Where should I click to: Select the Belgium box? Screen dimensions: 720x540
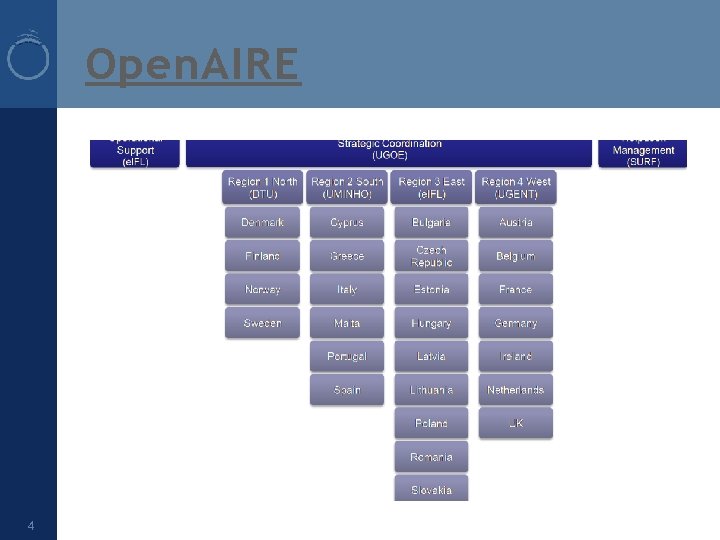(x=516, y=256)
